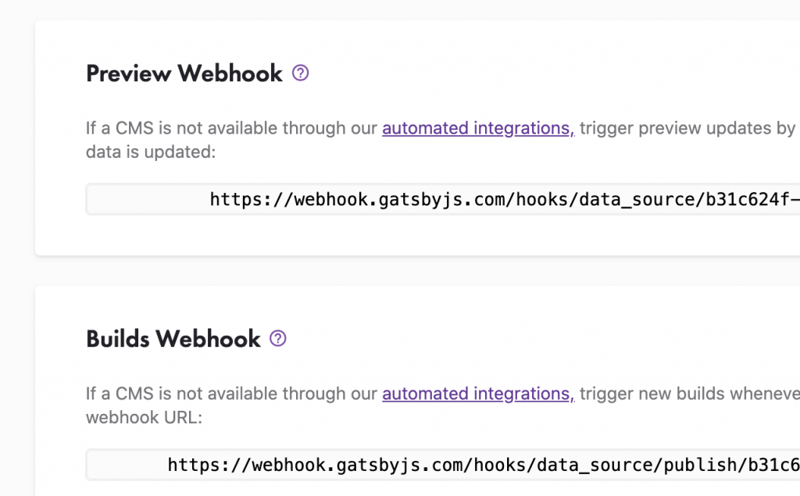Click "If a CMS" in Preview description

[x=118, y=128]
